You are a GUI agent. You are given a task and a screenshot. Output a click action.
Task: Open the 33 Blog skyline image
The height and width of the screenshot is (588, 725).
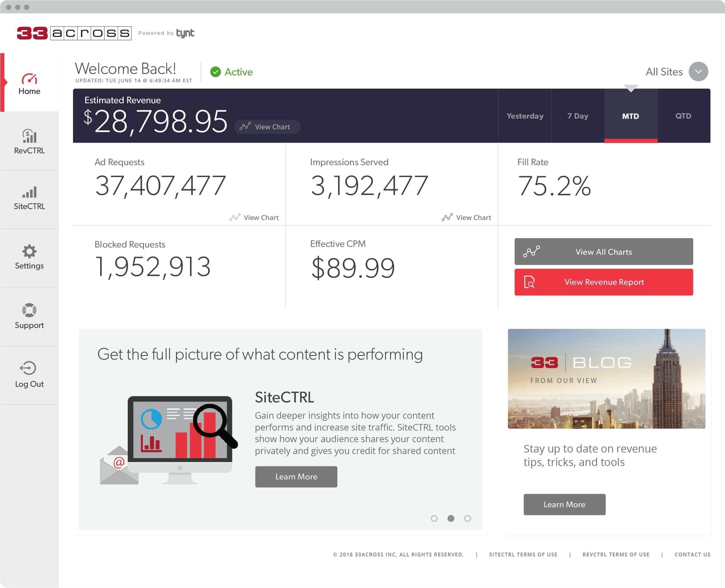coord(606,379)
